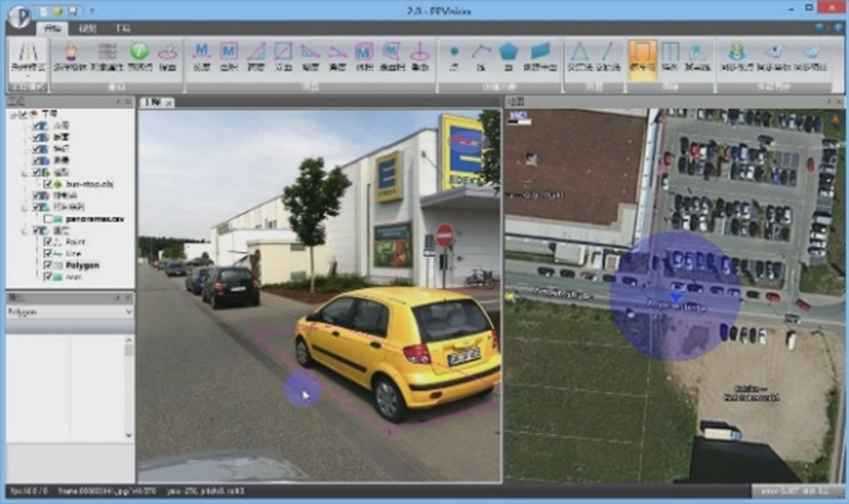Uncheck the Polygon layer checkbox
Viewport: 849px width, 504px height.
point(48,265)
